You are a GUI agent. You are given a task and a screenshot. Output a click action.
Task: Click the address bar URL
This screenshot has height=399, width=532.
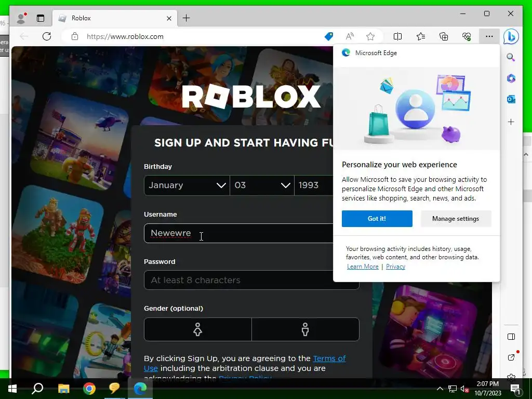[x=125, y=36]
